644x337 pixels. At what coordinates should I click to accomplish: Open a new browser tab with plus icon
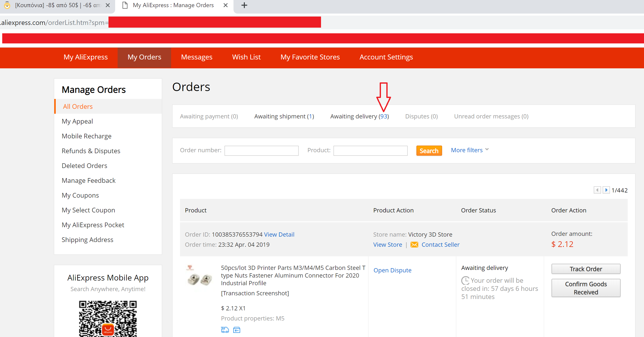point(244,5)
